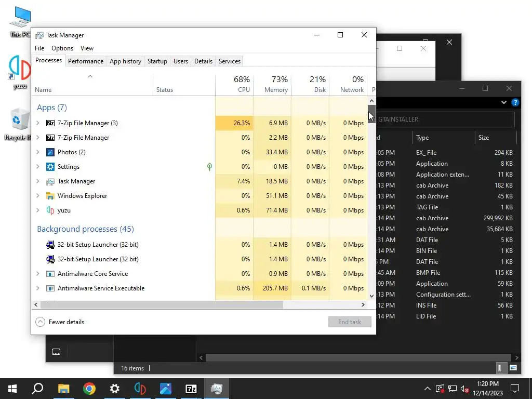Switch to the Startup tab
This screenshot has height=399, width=532.
point(157,61)
